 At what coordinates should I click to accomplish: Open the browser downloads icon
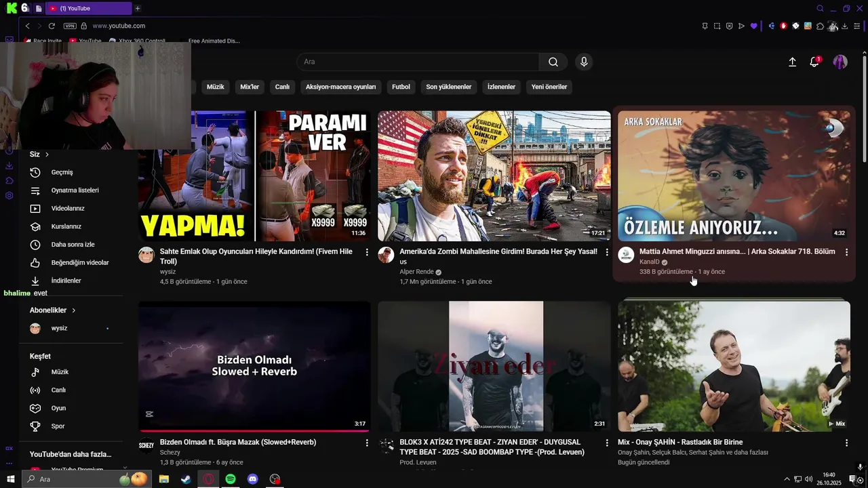pyautogui.click(x=845, y=26)
